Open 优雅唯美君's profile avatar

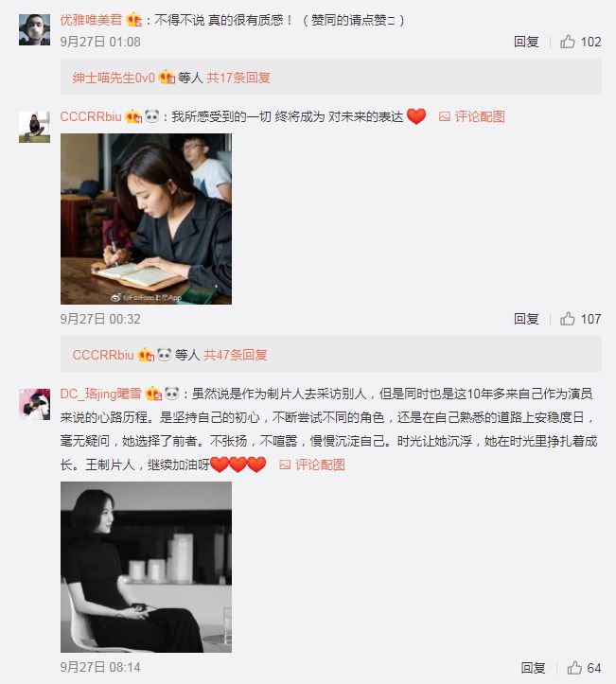(x=34, y=29)
